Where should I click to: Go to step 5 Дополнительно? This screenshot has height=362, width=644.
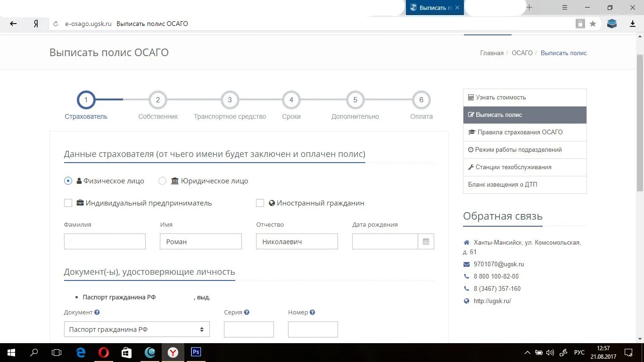pyautogui.click(x=355, y=100)
